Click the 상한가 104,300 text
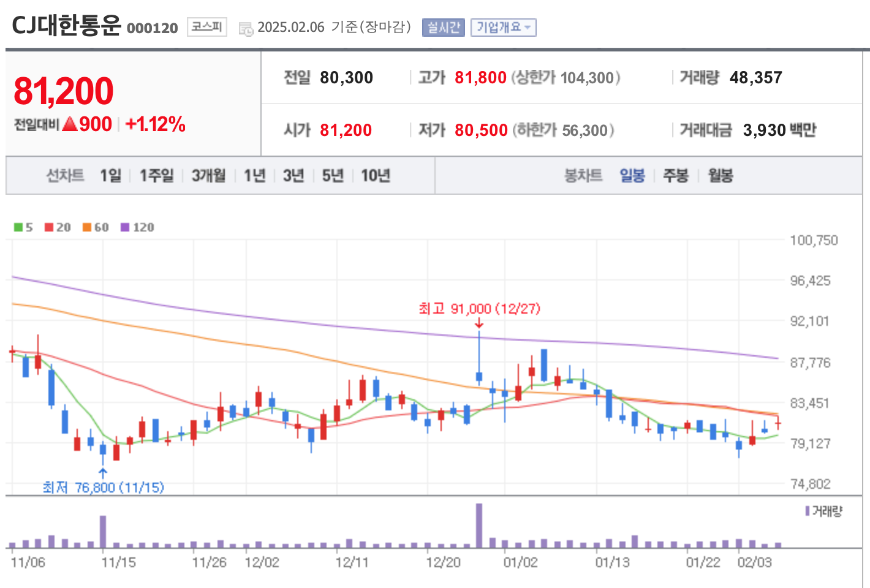The image size is (870, 588). pos(565,78)
